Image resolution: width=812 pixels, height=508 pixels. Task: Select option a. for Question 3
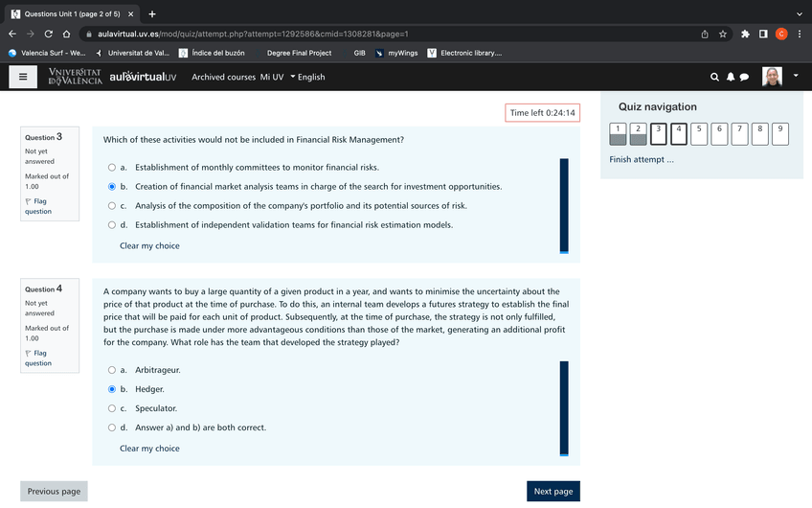click(112, 168)
